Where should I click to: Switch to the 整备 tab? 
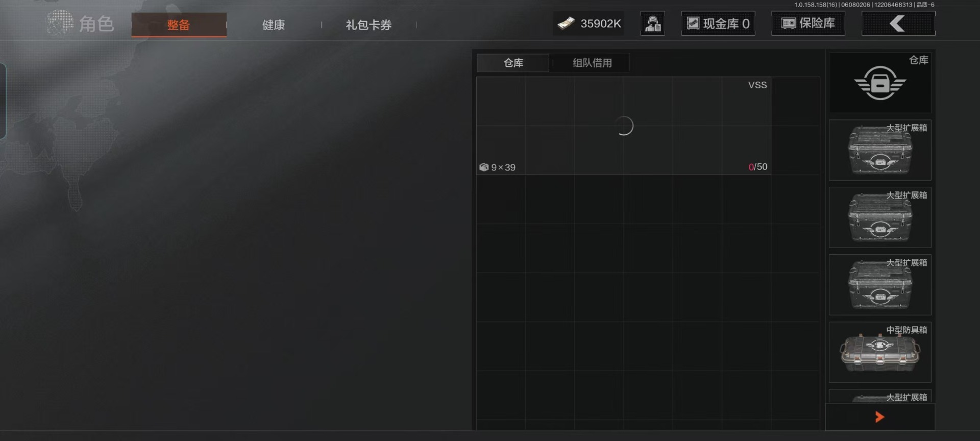tap(179, 25)
